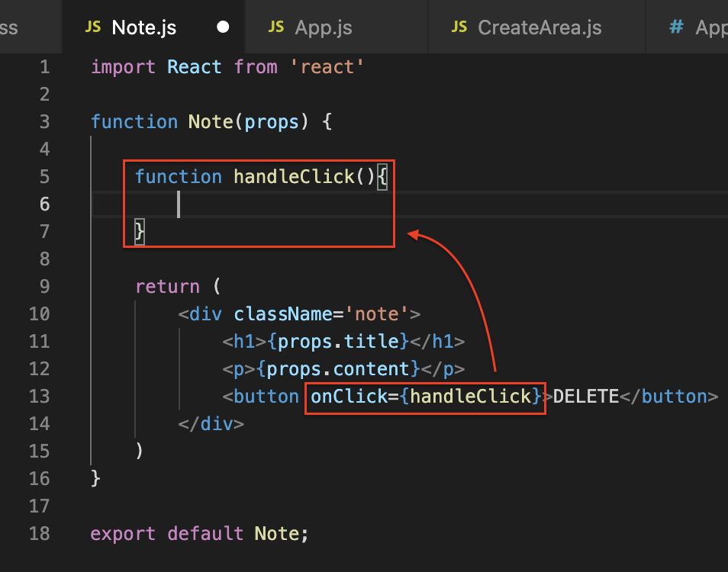Click the closing '</button>' tag on line 13
This screenshot has height=572, width=728.
tap(669, 396)
